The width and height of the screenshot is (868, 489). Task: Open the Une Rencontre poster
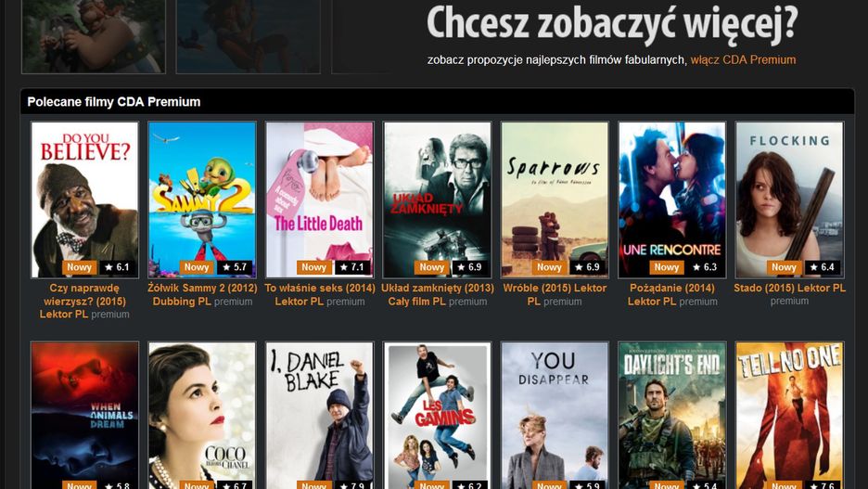click(672, 199)
